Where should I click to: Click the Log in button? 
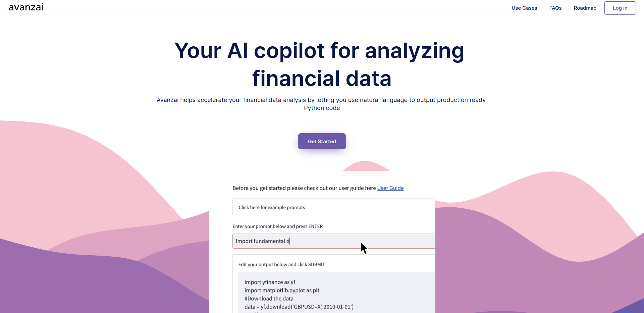(620, 8)
